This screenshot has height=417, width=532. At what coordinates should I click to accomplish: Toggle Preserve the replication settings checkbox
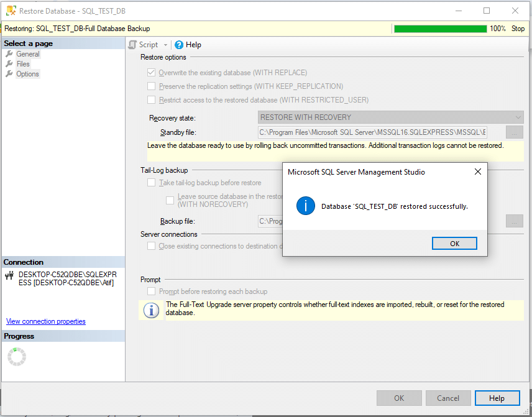(151, 86)
